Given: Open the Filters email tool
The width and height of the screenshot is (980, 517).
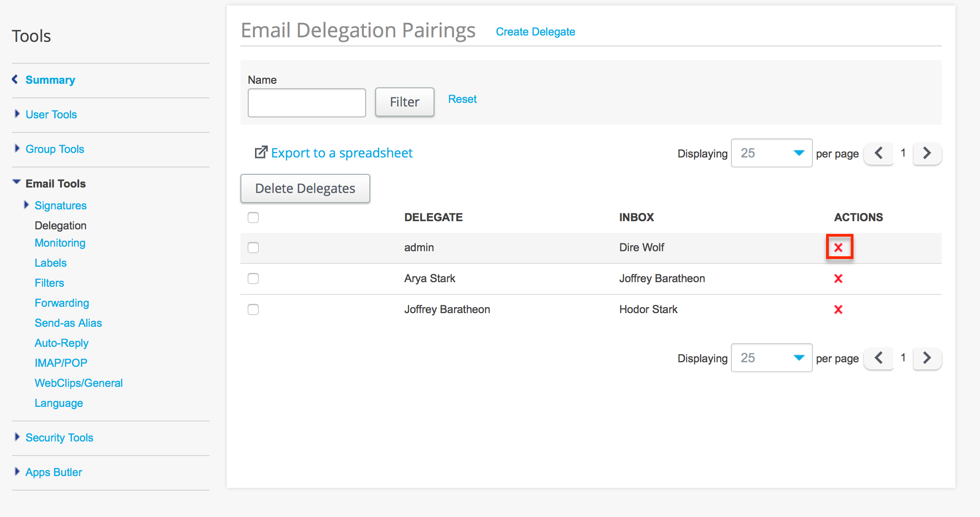Looking at the screenshot, I should point(49,283).
